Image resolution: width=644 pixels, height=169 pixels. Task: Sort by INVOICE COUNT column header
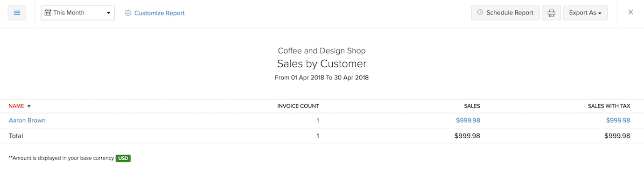click(298, 106)
